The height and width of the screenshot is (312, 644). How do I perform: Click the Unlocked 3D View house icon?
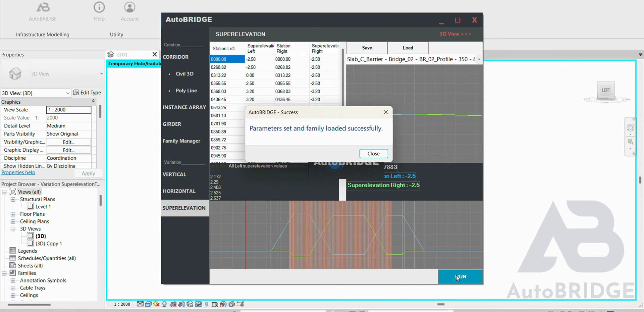pyautogui.click(x=190, y=304)
